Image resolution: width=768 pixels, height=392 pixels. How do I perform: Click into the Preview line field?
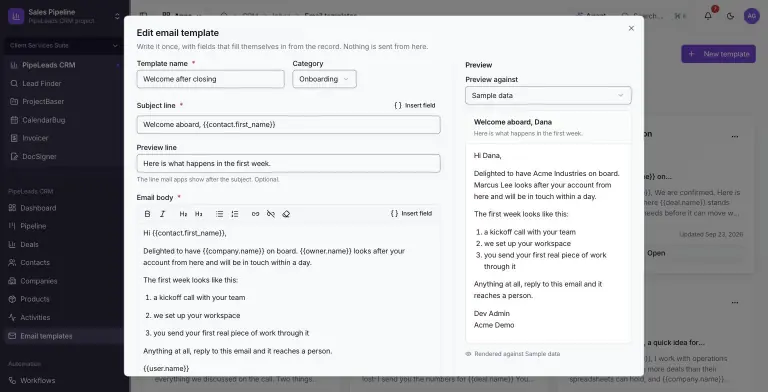coord(288,163)
